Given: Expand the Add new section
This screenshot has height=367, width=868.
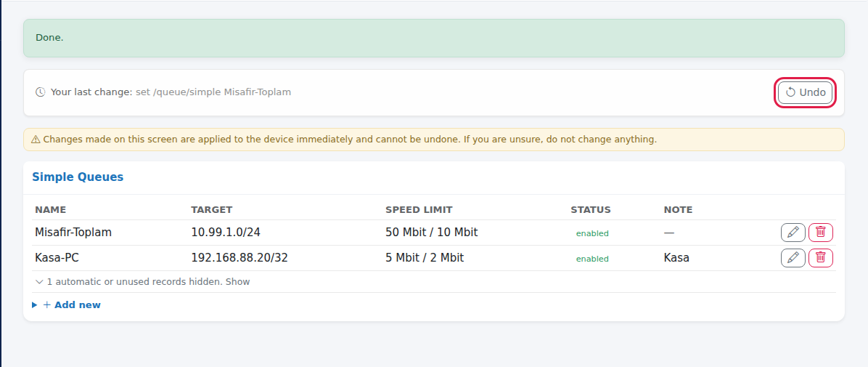Looking at the screenshot, I should pos(67,305).
